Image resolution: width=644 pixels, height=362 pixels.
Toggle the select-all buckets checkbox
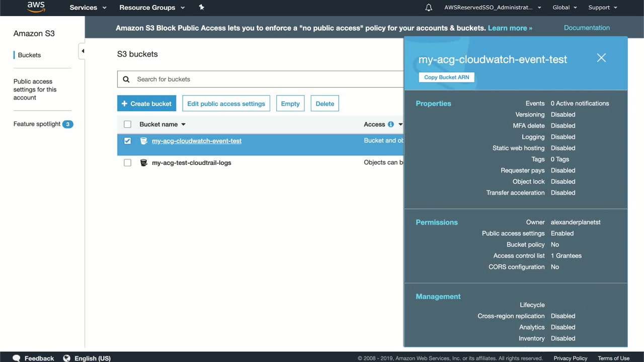[127, 124]
